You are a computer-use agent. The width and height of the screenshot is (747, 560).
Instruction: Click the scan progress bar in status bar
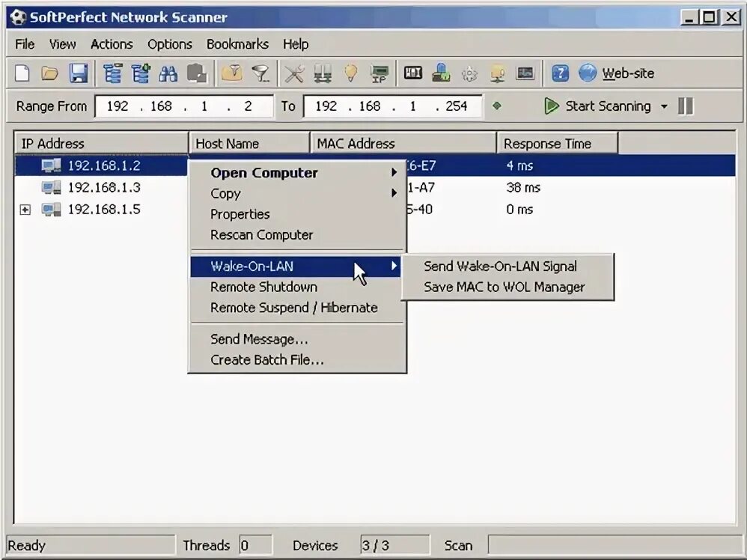615,545
